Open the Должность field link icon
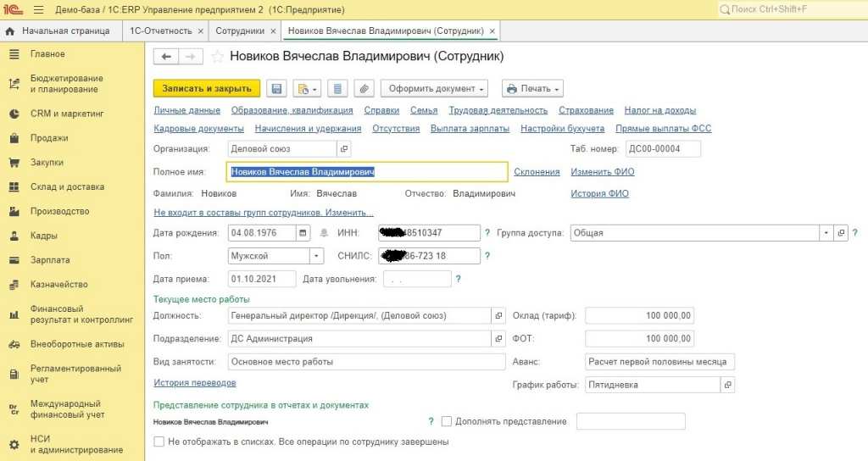This screenshot has width=868, height=461. click(498, 315)
